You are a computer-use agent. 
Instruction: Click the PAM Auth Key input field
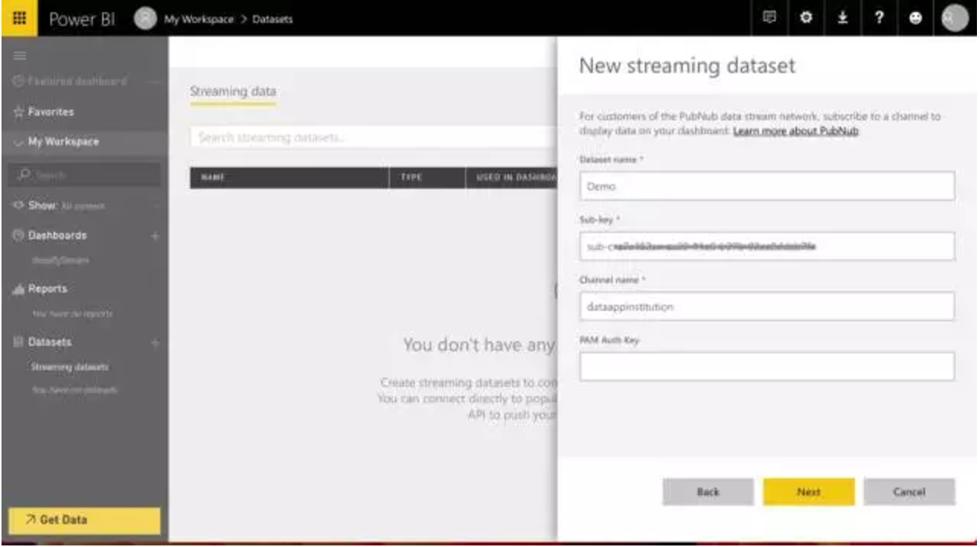[767, 366]
